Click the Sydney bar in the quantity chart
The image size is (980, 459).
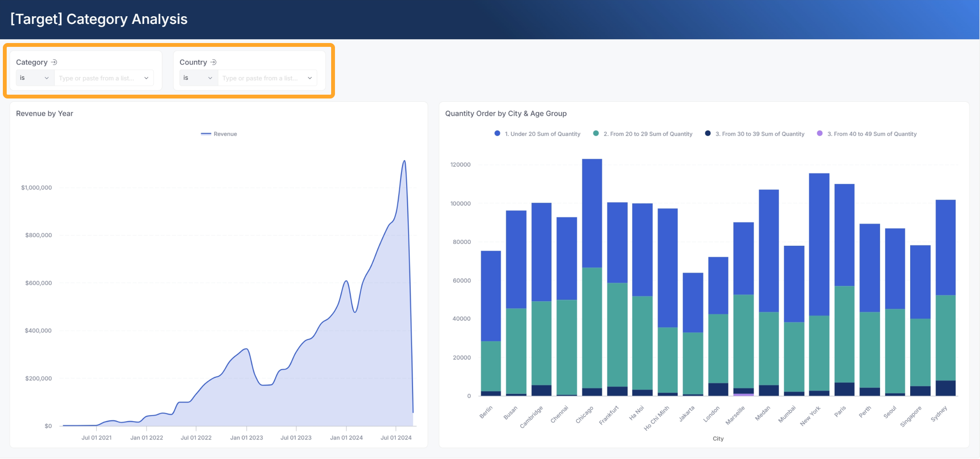(x=946, y=298)
